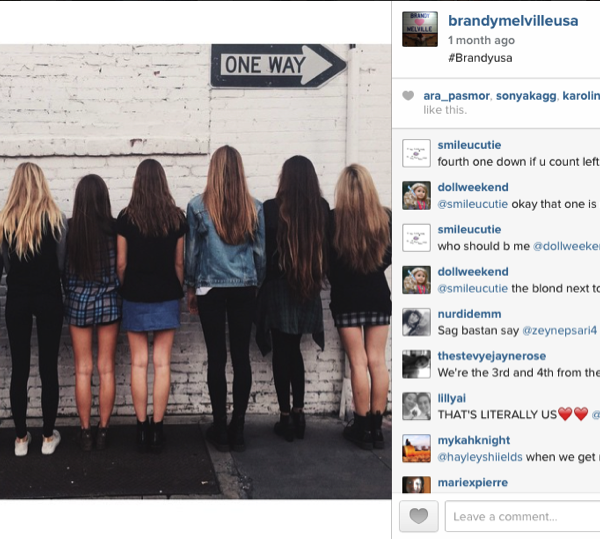Open dollweekend's doll avatar on first reply
This screenshot has height=540, width=600.
point(416,196)
